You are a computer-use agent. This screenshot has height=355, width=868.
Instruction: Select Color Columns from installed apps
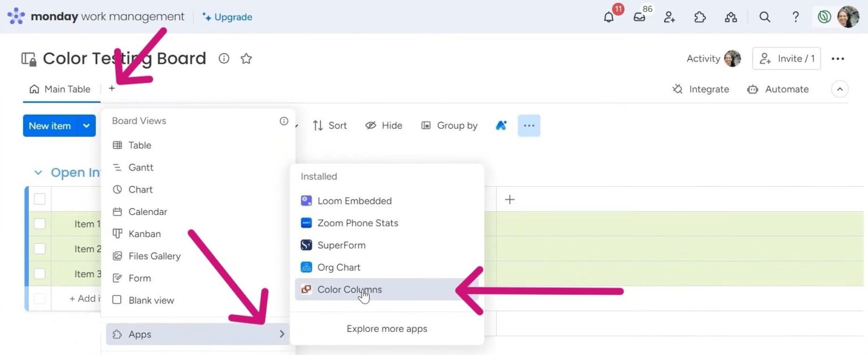point(350,289)
